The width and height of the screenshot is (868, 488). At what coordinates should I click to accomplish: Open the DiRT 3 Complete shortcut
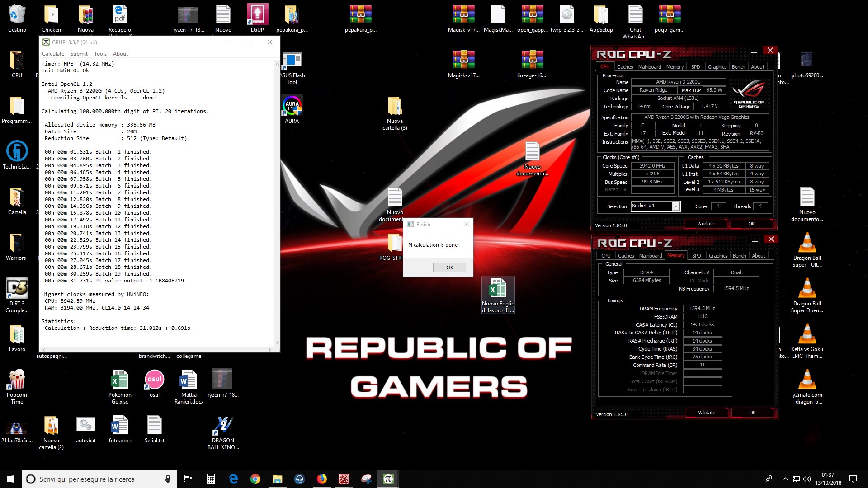click(x=17, y=295)
